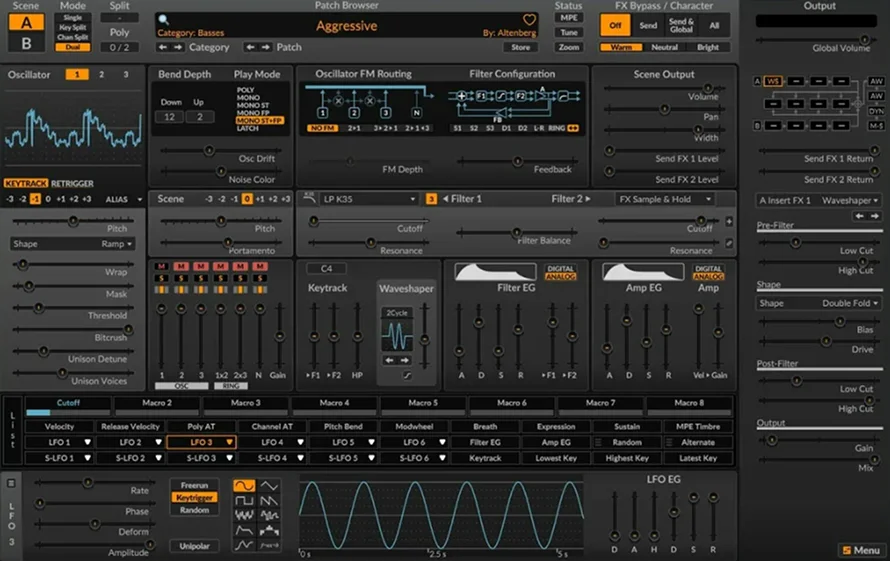Click the patch search magnifier icon
The image size is (890, 561).
click(x=163, y=19)
